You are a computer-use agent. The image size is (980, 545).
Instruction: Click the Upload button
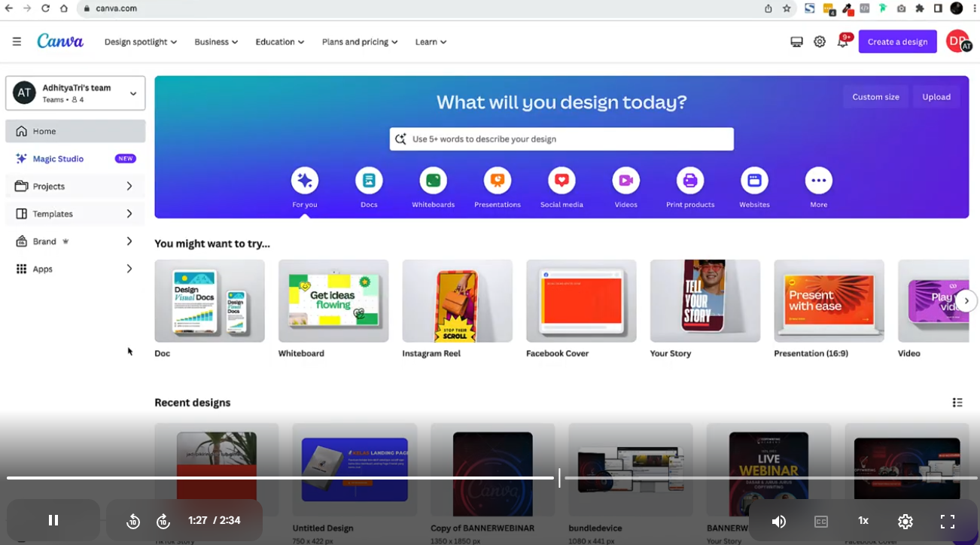[x=936, y=97]
